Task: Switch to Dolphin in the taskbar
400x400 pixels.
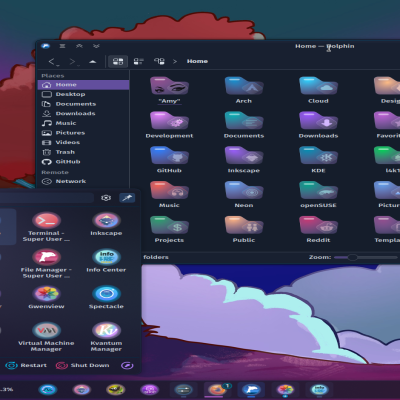Action: pos(251,389)
